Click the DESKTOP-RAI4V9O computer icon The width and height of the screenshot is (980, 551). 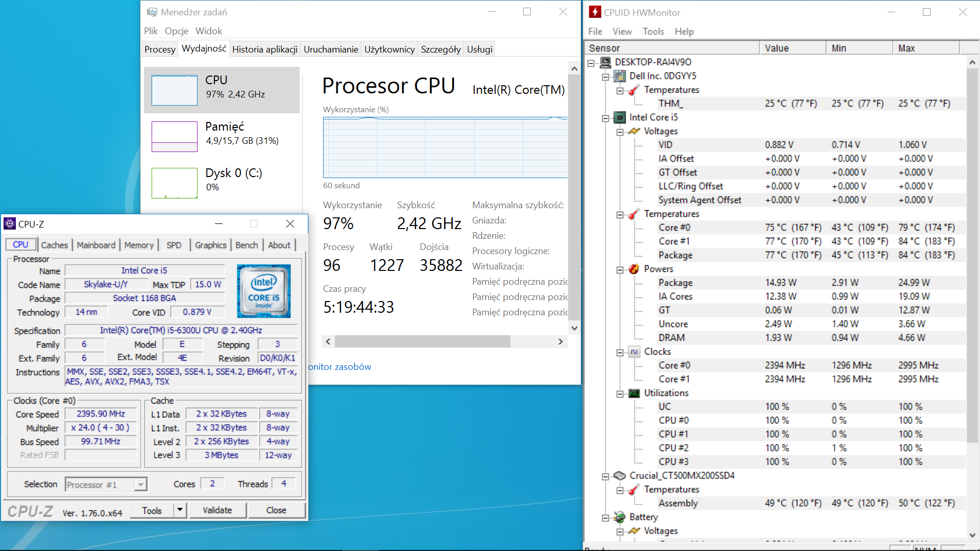(x=605, y=62)
